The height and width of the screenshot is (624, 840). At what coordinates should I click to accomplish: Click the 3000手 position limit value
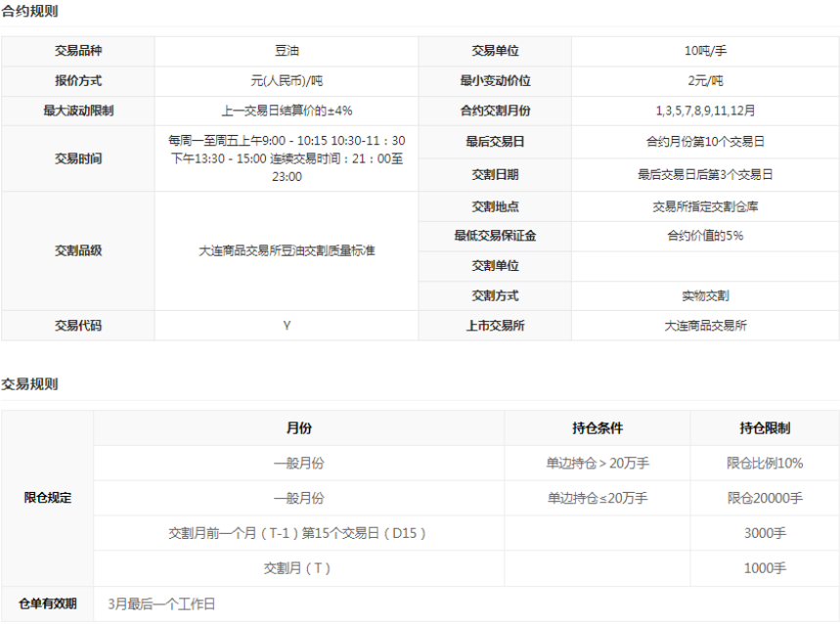coord(764,533)
